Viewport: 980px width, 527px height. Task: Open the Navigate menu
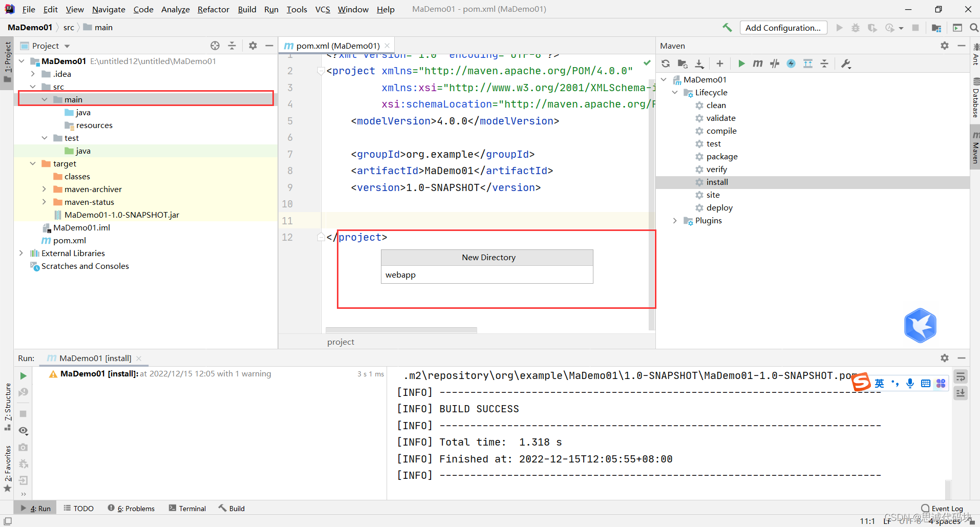tap(109, 9)
